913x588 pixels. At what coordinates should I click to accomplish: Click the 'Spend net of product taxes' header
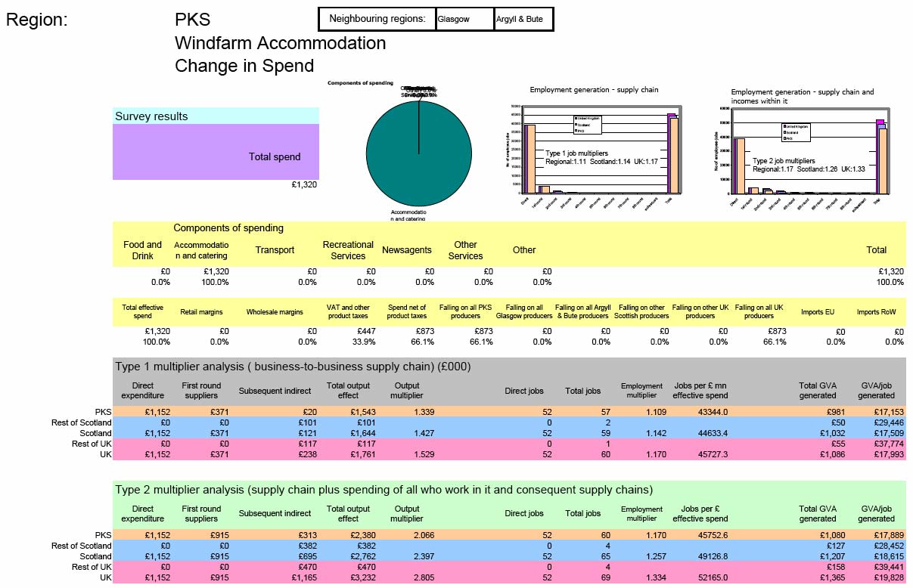pyautogui.click(x=407, y=311)
